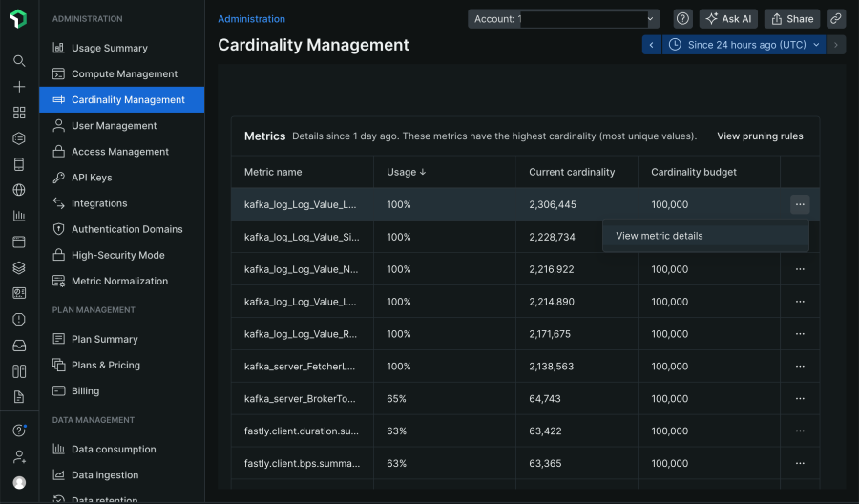Open the Ask AI assistant

(727, 19)
